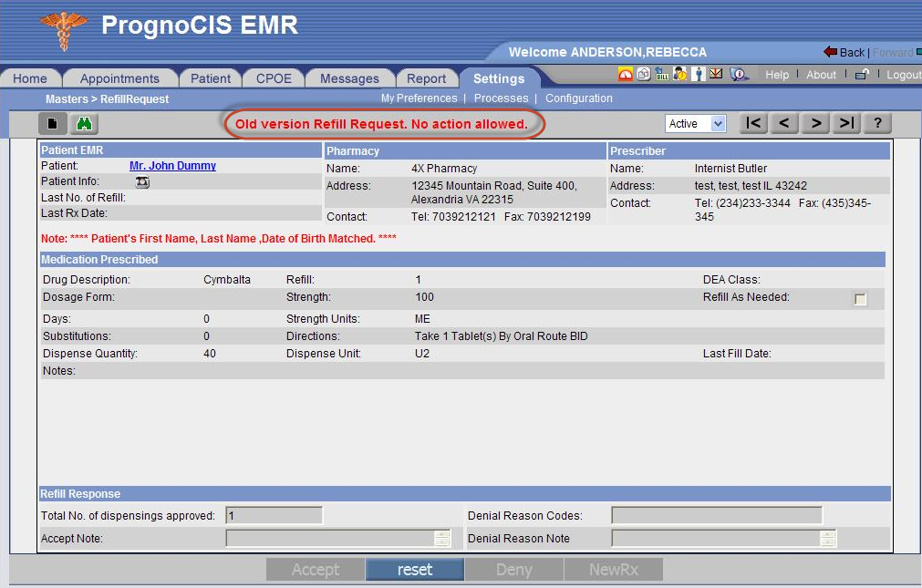Open the Processes submenu
922x588 pixels.
[501, 98]
